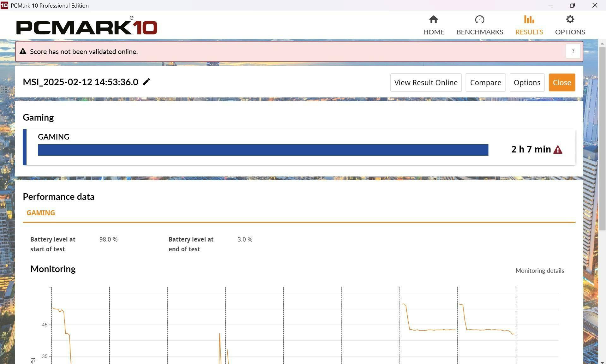Viewport: 606px width, 364px height.
Task: Minimize the PCMark 10 window
Action: (550, 5)
